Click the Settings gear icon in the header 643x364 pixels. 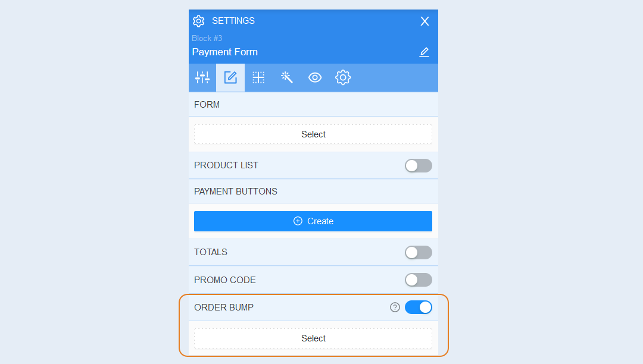pos(198,21)
